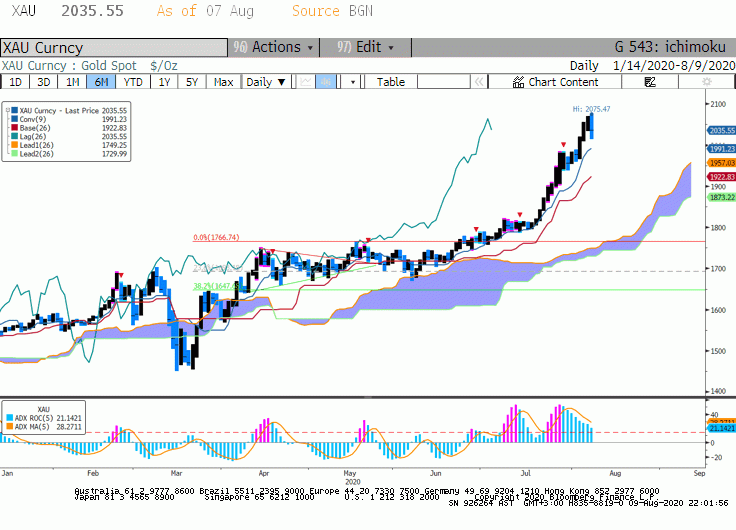
Task: Select the 5Y time range tab
Action: click(x=192, y=82)
